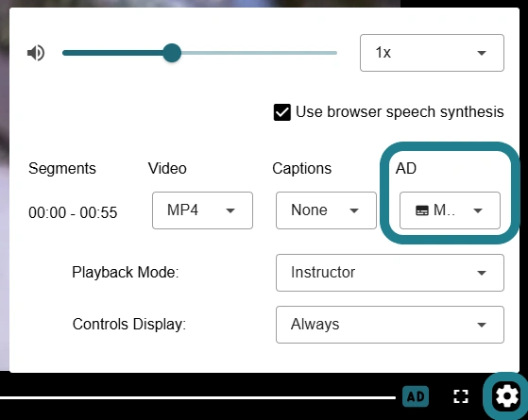Screen dimensions: 528x420
Task: Open the Always controls display dropdown
Action: click(x=390, y=325)
